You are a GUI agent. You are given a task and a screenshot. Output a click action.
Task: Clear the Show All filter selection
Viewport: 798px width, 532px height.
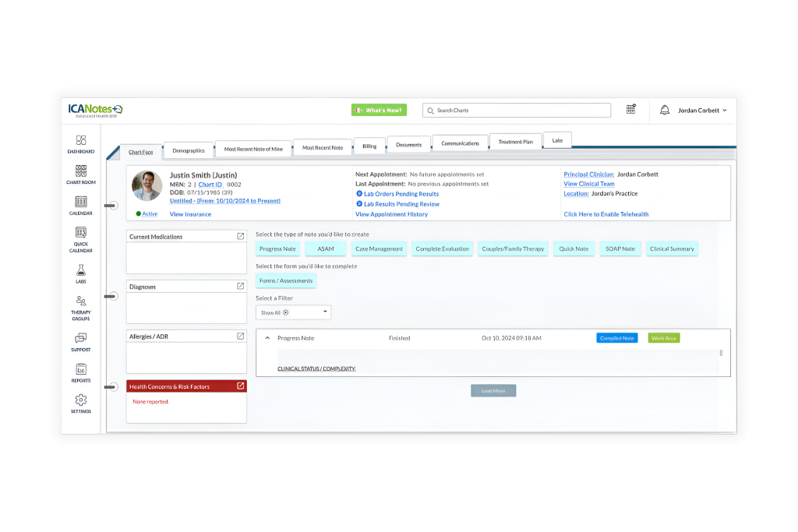[285, 312]
